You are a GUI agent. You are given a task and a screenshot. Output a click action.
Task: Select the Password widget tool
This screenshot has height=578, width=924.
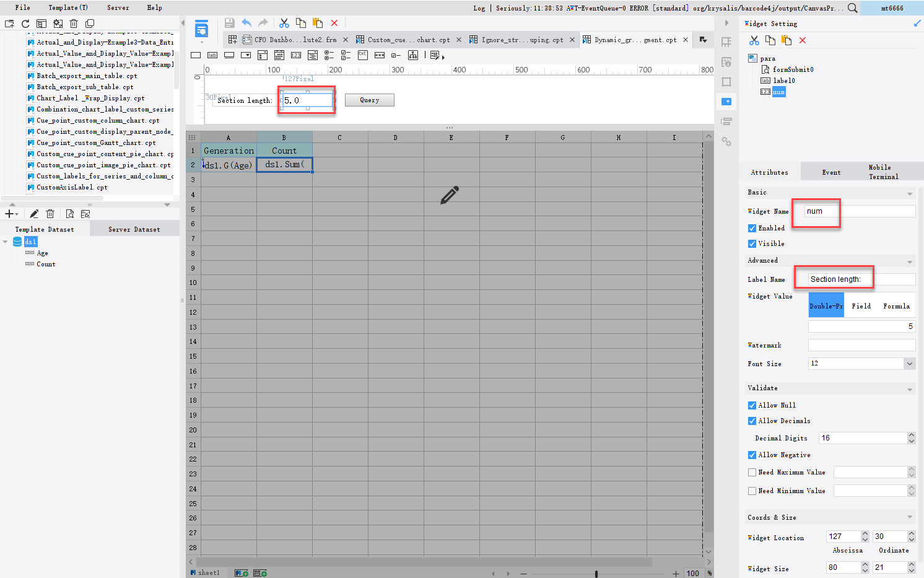click(x=380, y=55)
